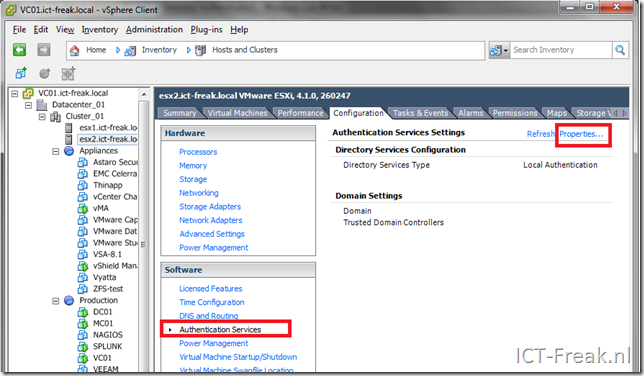Open the Plug-ins menu

[206, 30]
